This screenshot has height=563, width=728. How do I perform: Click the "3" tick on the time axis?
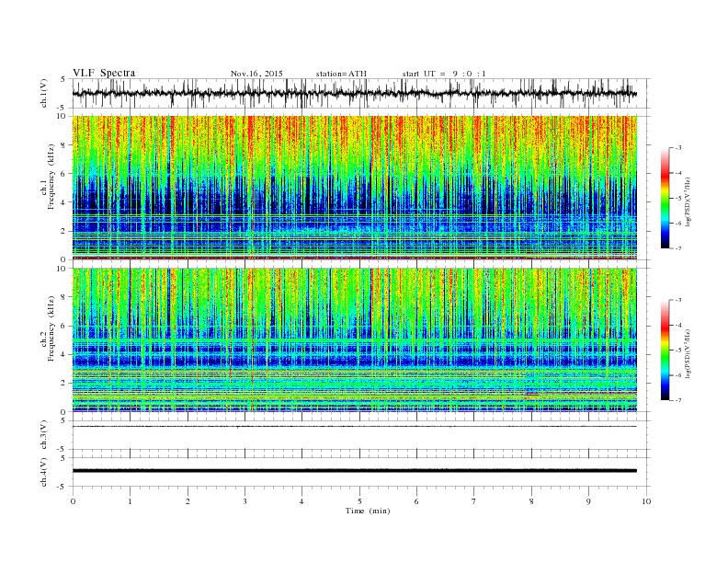click(x=245, y=501)
